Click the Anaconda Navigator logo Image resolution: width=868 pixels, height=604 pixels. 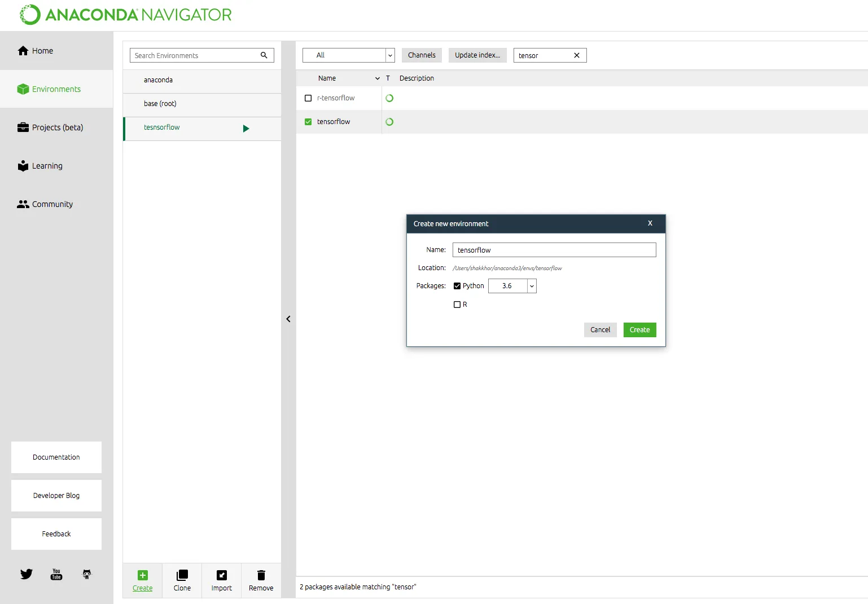pos(125,15)
